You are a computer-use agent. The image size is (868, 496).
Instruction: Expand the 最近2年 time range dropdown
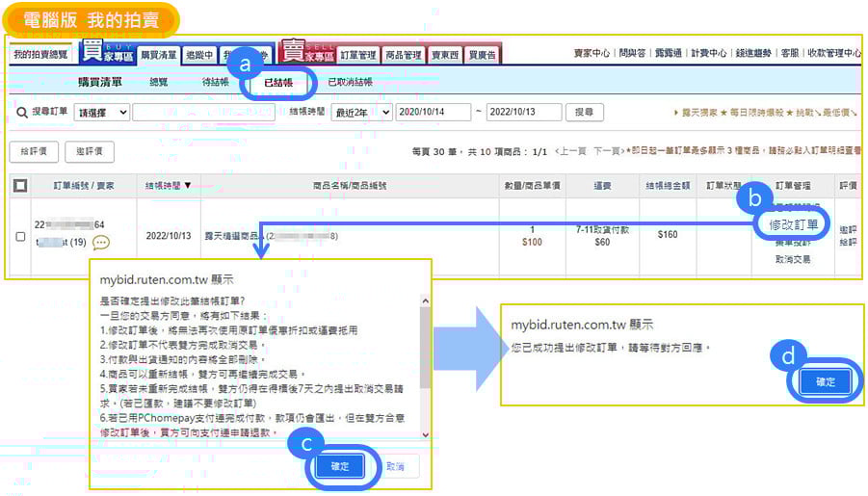[x=361, y=113]
